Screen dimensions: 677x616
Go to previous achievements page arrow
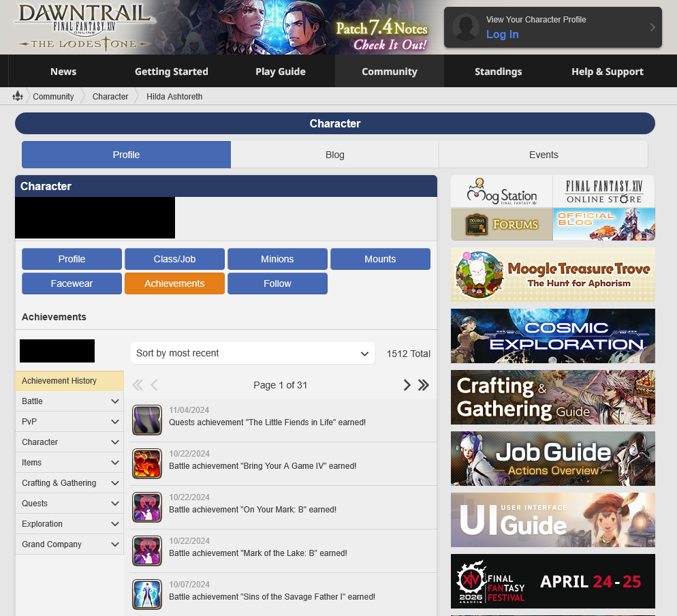click(x=154, y=385)
